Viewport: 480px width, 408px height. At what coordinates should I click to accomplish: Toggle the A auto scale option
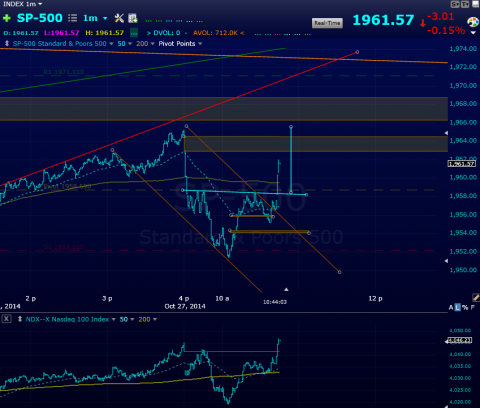[451, 307]
